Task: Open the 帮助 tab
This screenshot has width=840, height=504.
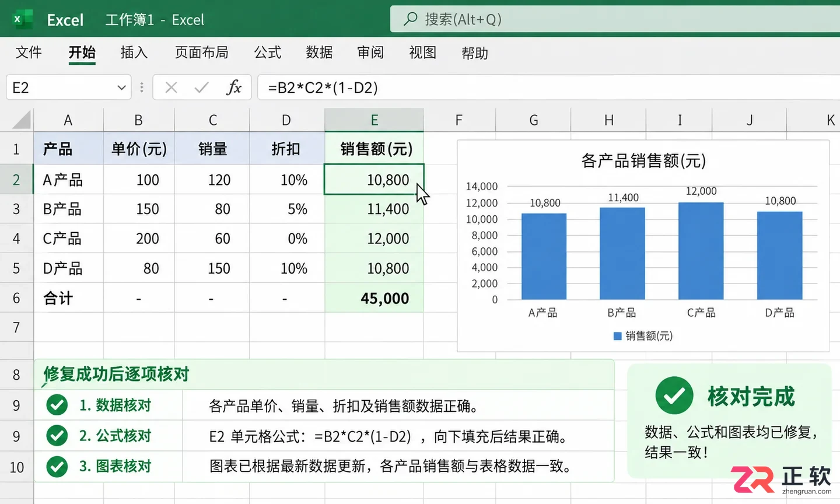Action: click(475, 53)
